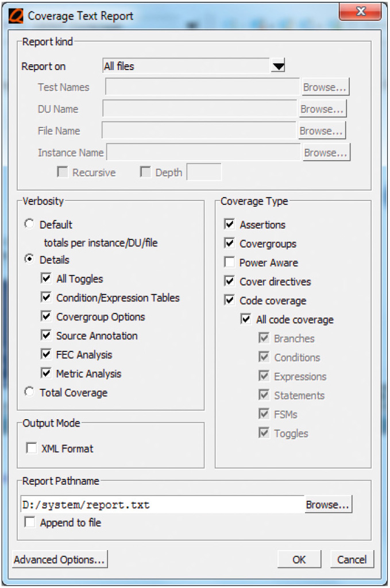
Task: Enable the Power Aware coverage type
Action: click(x=229, y=262)
